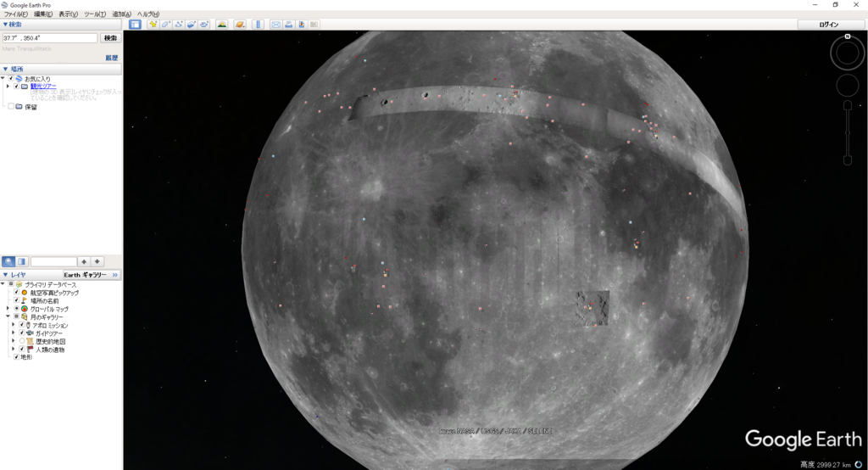
Task: Click the お気に入り globe icon
Action: (x=19, y=79)
